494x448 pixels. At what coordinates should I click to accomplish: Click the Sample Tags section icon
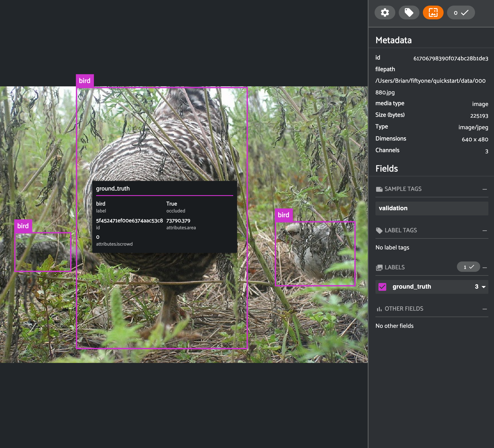[x=379, y=189]
